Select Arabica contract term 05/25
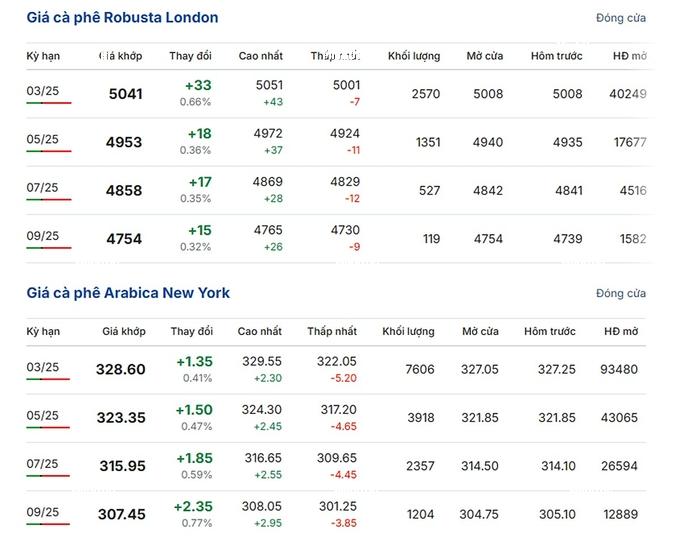The width and height of the screenshot is (680, 538). point(42,415)
